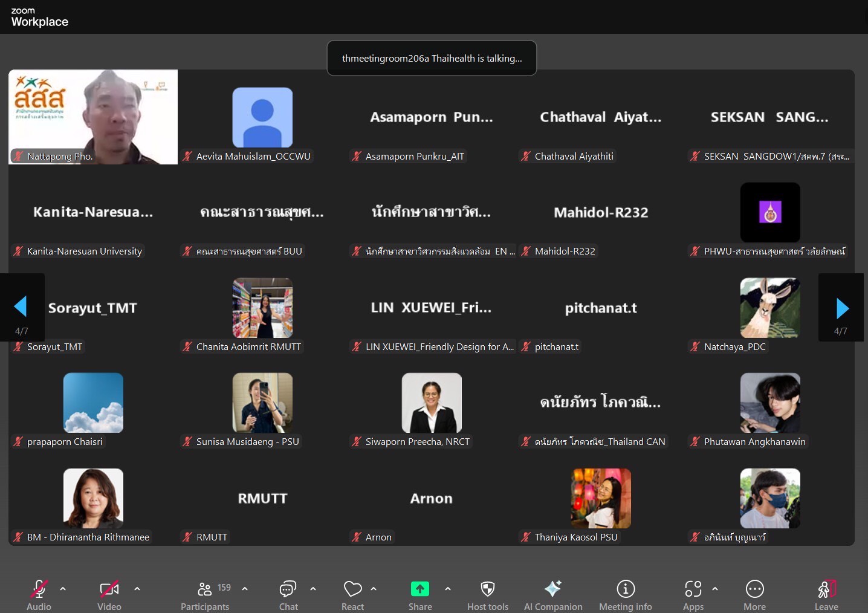Unmute microphone with Audio button
This screenshot has height=613, width=868.
39,589
